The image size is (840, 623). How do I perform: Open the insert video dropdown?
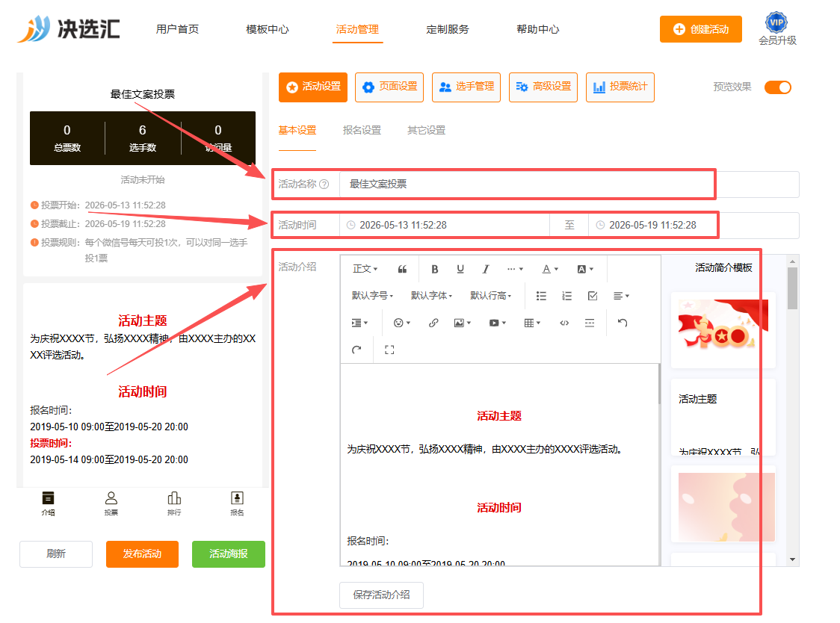coord(497,323)
